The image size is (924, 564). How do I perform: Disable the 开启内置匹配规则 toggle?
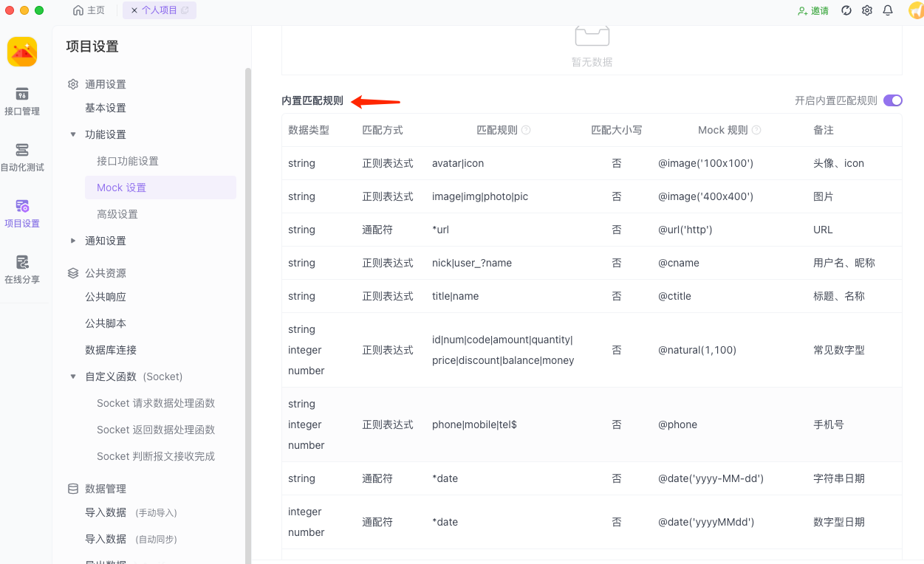pyautogui.click(x=892, y=100)
